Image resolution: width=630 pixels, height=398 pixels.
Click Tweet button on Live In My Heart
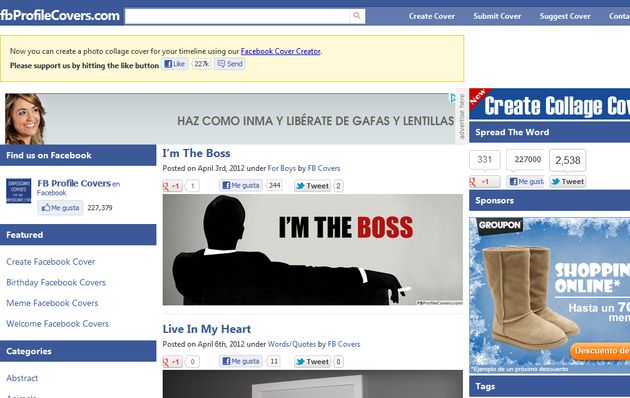(x=313, y=361)
